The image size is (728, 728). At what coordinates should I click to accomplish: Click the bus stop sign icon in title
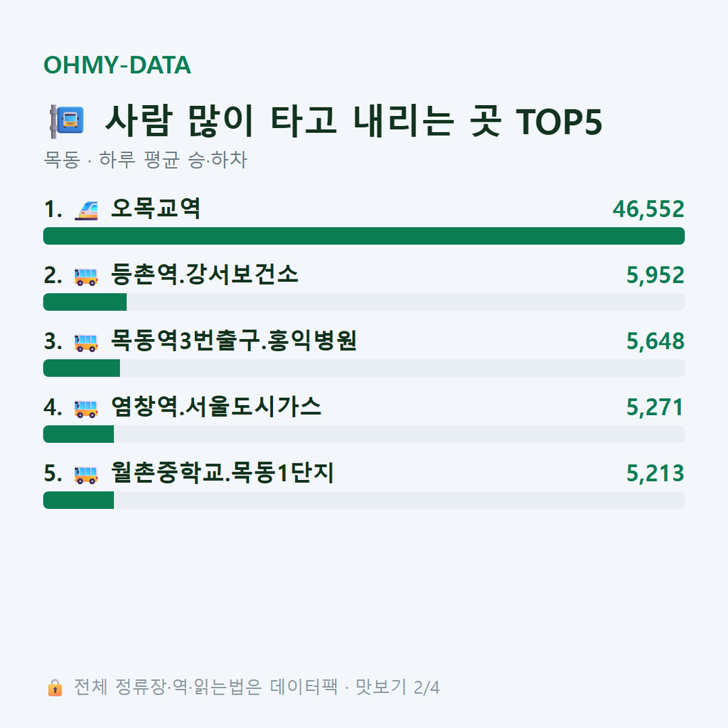pyautogui.click(x=67, y=121)
